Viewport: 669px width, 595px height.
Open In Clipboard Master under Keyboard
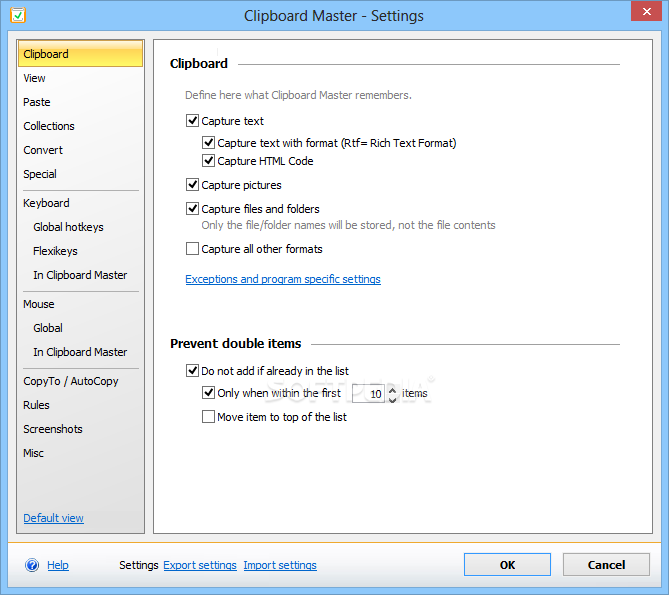click(80, 275)
